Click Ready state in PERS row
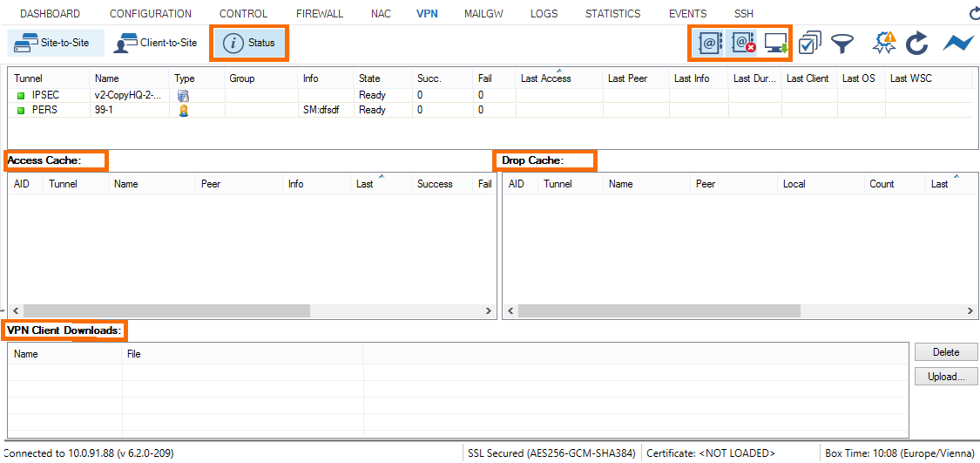Viewport: 980px width, 463px height. click(x=383, y=110)
